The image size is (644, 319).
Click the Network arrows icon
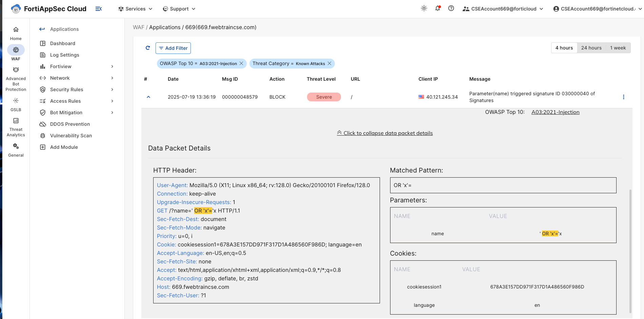[43, 78]
